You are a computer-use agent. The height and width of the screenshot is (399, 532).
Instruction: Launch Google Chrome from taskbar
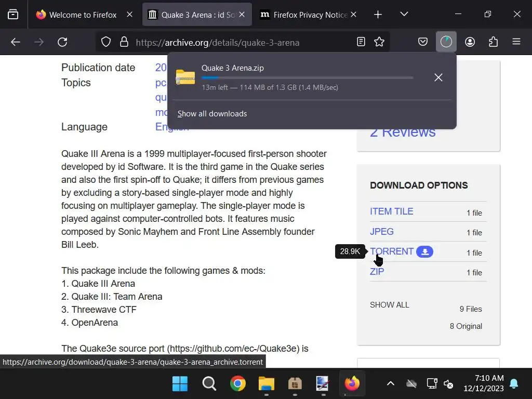point(237,384)
